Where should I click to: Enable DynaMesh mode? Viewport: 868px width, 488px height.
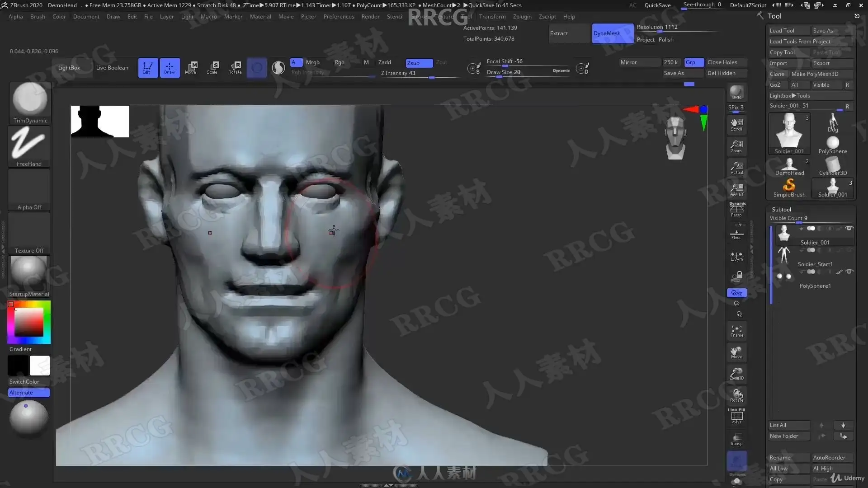click(x=613, y=33)
